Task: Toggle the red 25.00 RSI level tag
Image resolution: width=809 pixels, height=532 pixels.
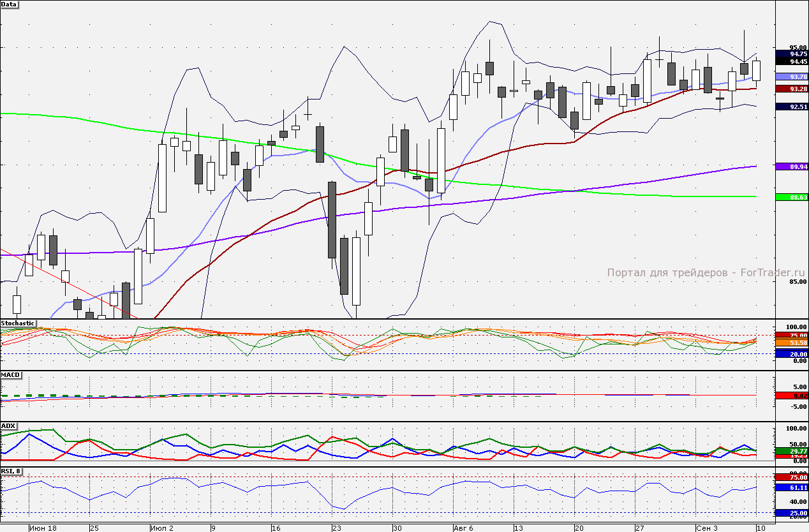Action: pos(792,512)
